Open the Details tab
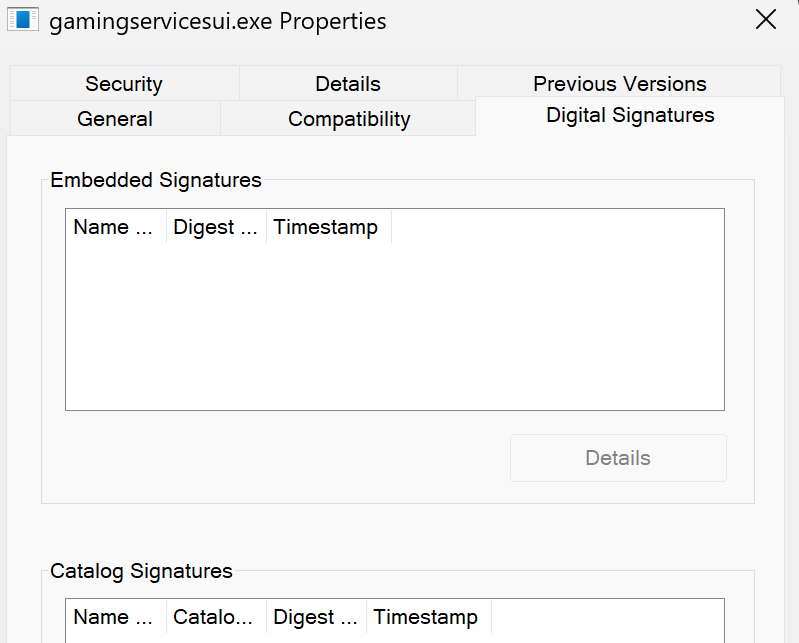799x643 pixels. [348, 84]
